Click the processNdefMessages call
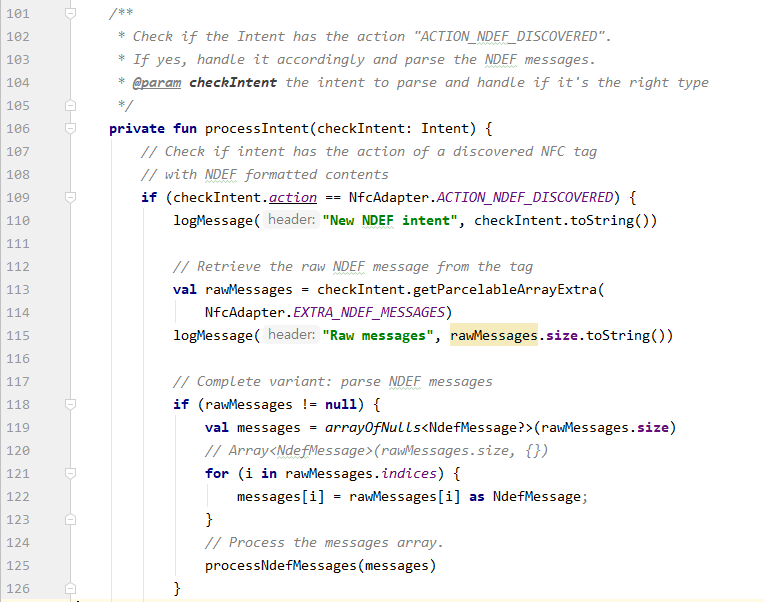764x602 pixels. tap(281, 565)
